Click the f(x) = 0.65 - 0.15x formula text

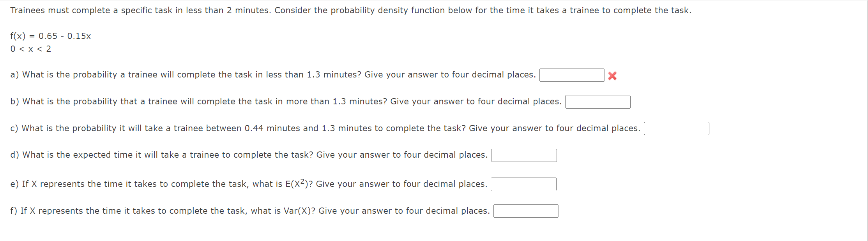[x=51, y=36]
